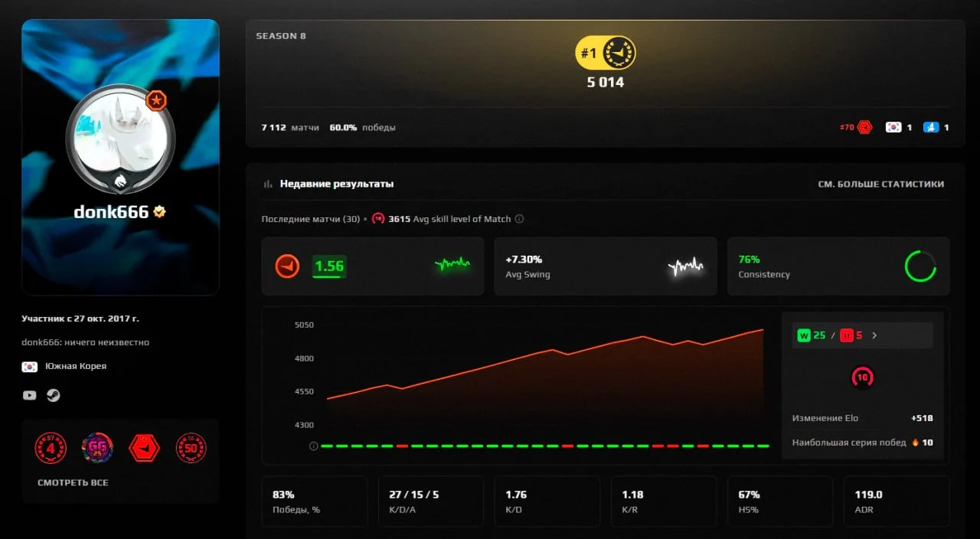Open the red hexagon FACEIT badge

pos(145,447)
